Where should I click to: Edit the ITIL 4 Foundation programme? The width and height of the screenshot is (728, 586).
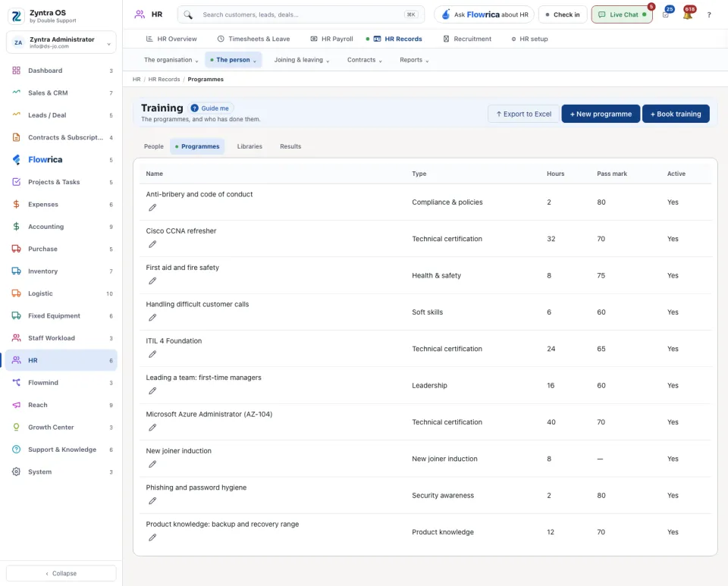[x=152, y=355]
